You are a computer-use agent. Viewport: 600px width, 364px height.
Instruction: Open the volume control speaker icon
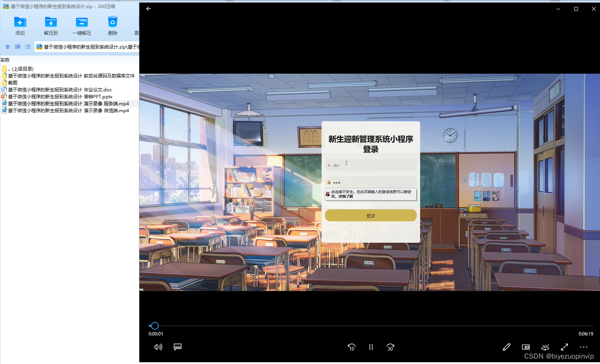tap(158, 347)
